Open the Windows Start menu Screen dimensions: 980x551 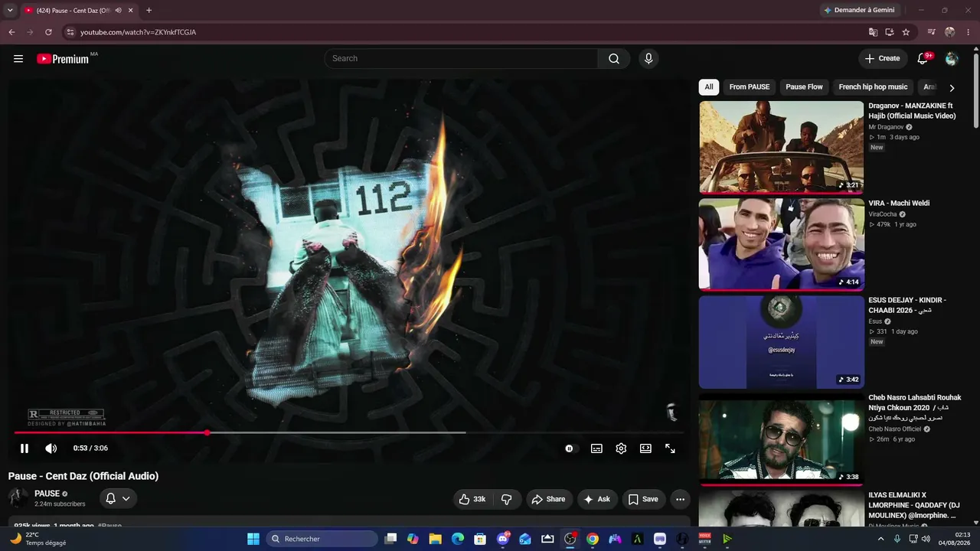click(x=253, y=539)
